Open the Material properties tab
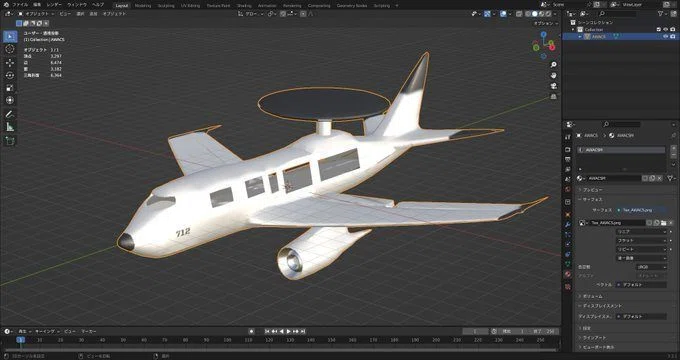Image resolution: width=680 pixels, height=360 pixels. [x=568, y=275]
